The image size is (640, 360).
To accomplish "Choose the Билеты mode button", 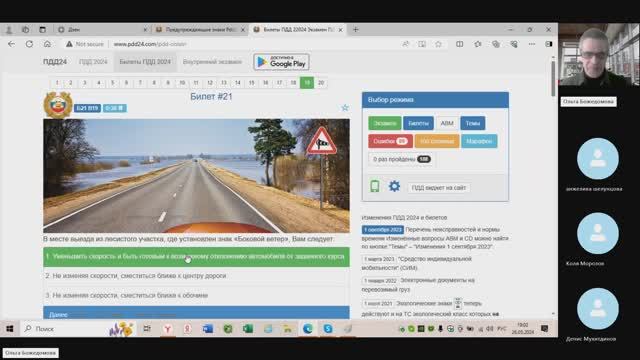I will click(418, 123).
